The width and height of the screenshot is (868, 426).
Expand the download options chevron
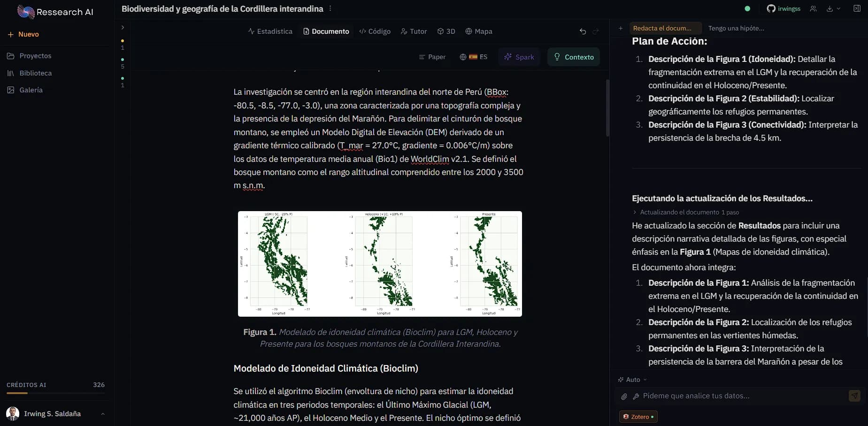click(x=839, y=8)
